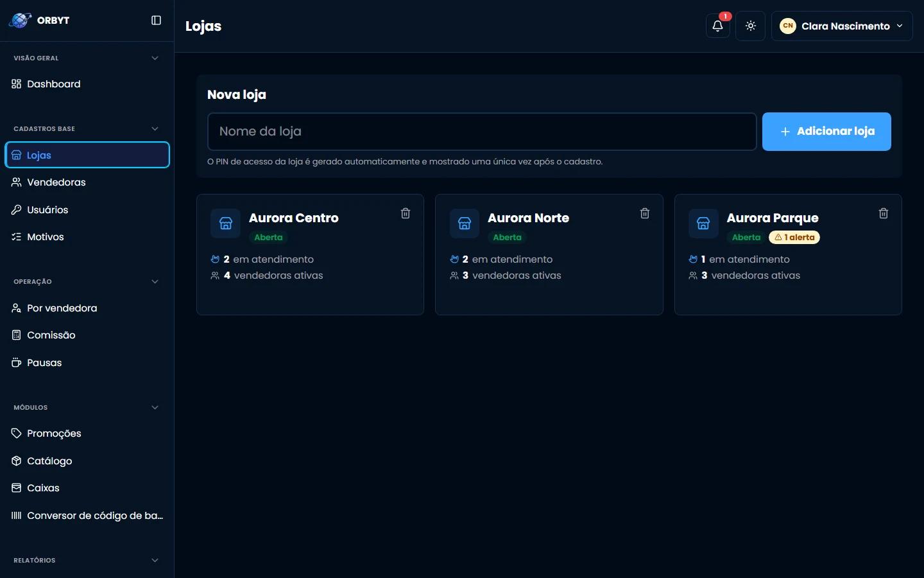Open the Aurora Norte card title
Image resolution: width=924 pixels, height=578 pixels.
[529, 218]
